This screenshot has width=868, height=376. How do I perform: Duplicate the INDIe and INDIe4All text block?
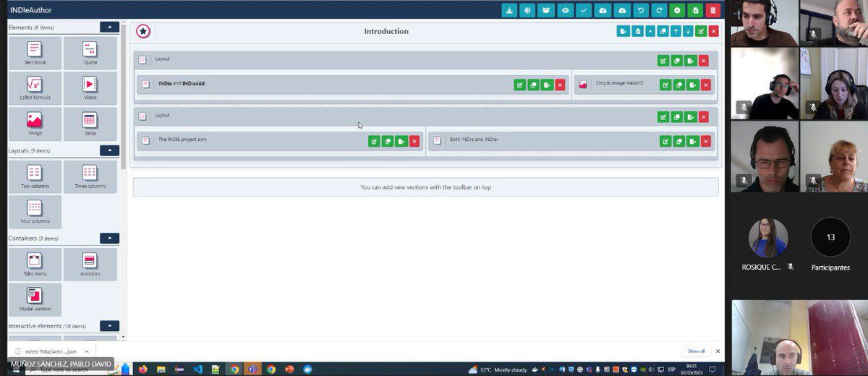[533, 85]
